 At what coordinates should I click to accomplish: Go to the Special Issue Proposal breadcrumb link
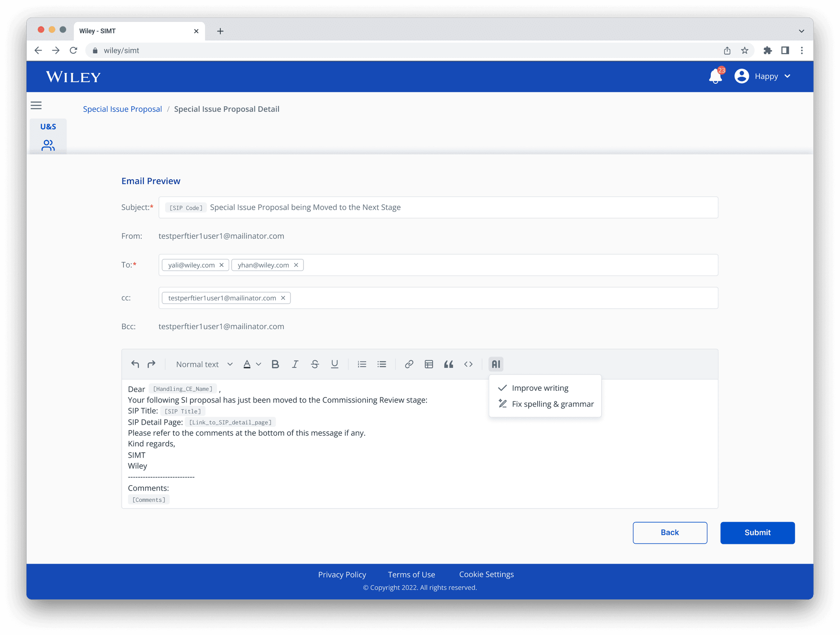click(122, 109)
